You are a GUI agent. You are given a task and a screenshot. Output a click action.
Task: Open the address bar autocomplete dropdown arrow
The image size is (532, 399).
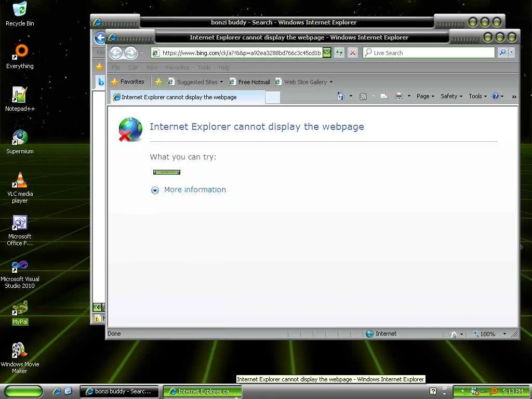326,52
